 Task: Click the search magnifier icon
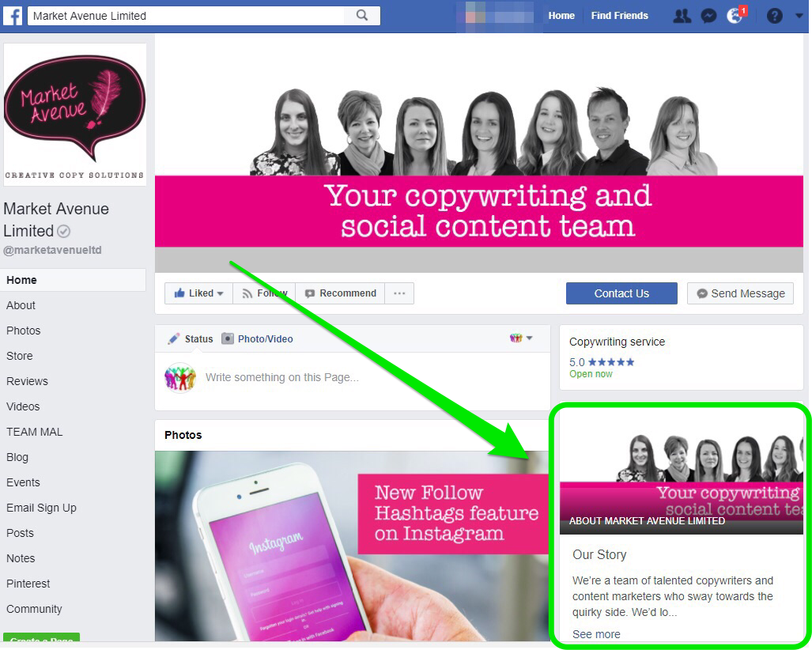(362, 16)
